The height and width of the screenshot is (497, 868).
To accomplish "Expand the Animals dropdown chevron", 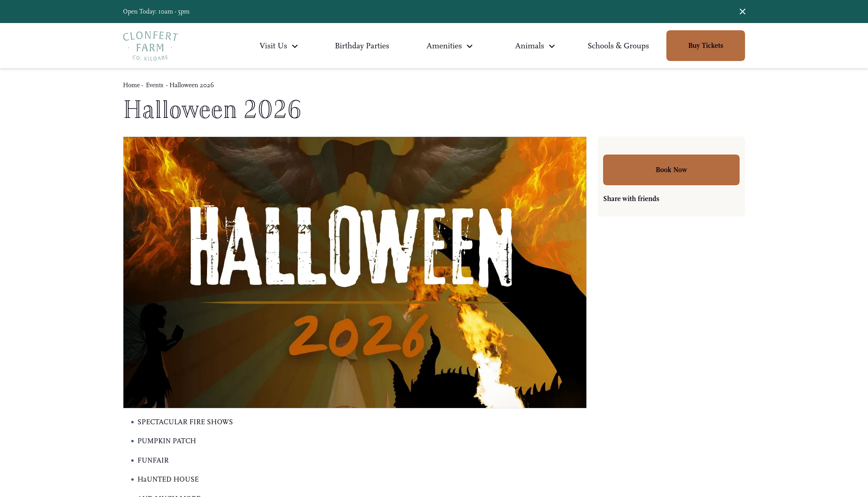I will (552, 46).
